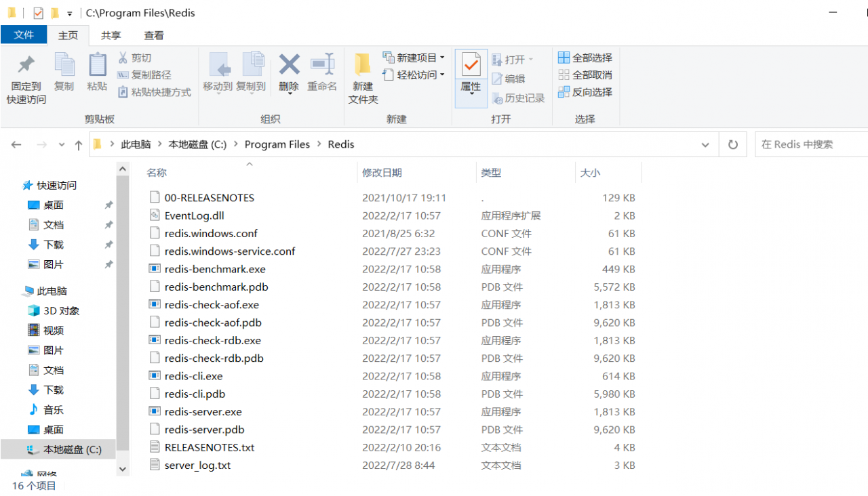Select the file redis-cli.exe
The image size is (868, 496).
point(193,376)
